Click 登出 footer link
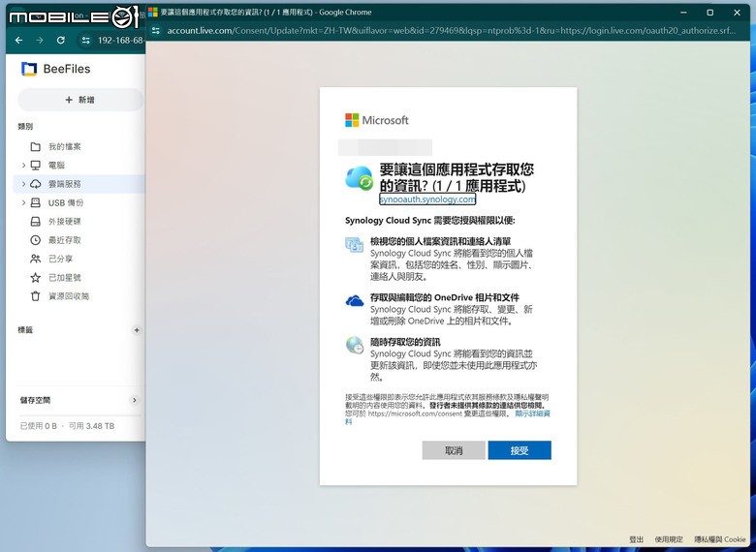756x552 pixels. (637, 539)
